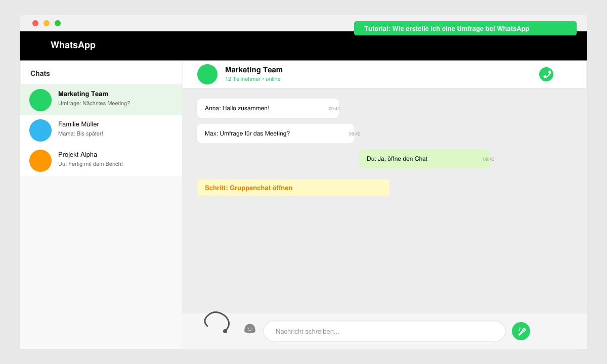
Task: Click the orange Projekt Alpha avatar
Action: click(x=40, y=161)
